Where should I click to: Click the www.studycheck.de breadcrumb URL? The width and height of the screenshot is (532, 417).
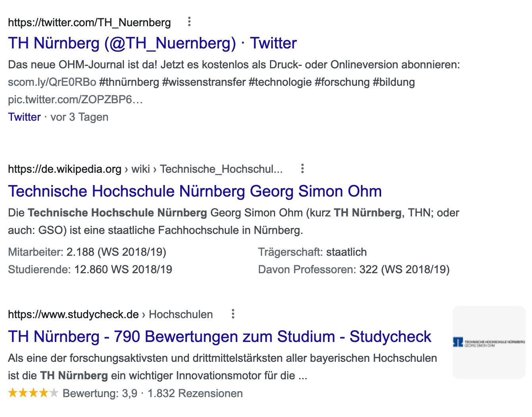[73, 315]
